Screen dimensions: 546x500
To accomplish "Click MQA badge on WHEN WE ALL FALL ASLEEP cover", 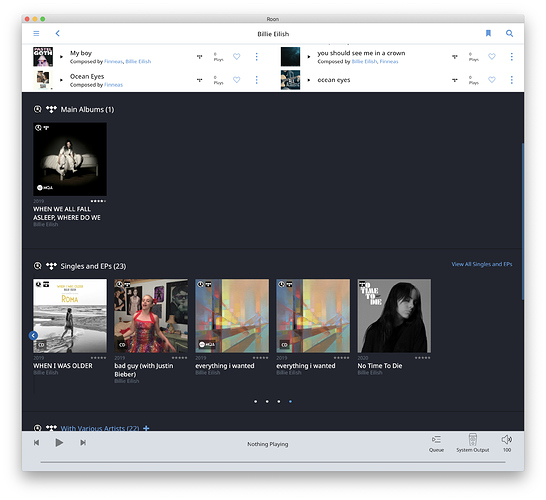I will tap(45, 188).
